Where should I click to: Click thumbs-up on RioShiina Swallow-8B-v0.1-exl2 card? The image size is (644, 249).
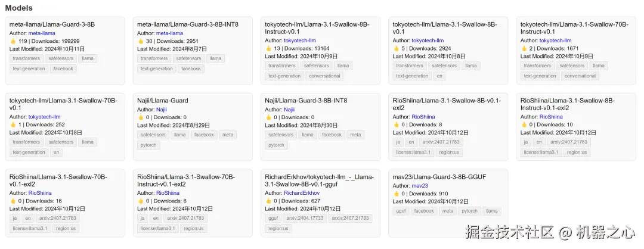pos(396,125)
